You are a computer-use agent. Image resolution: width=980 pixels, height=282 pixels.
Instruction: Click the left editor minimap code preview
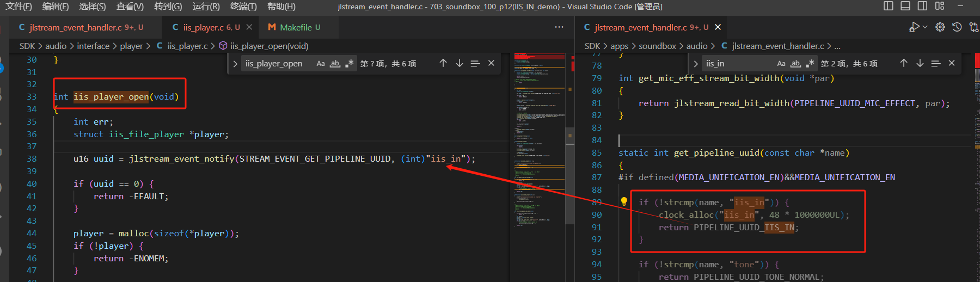pyautogui.click(x=540, y=139)
